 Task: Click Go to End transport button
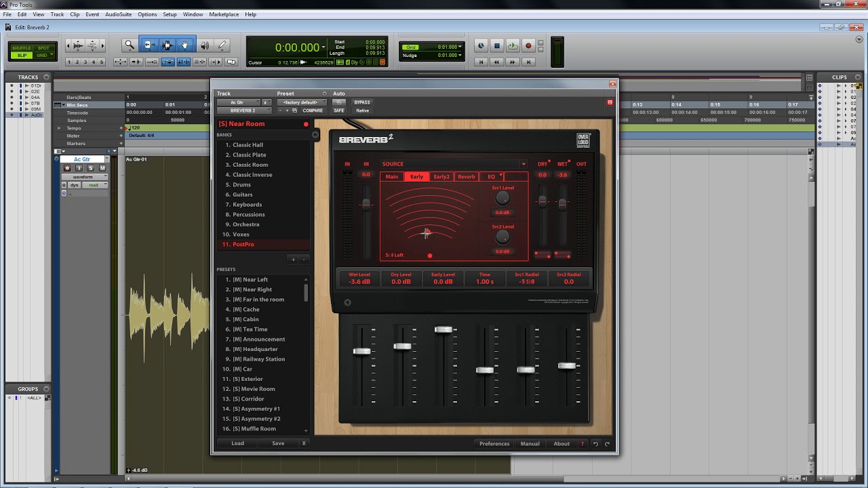[528, 62]
